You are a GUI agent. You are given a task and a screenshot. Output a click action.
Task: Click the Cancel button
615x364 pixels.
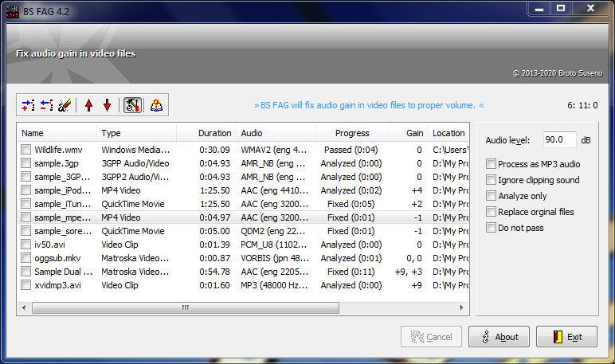431,337
